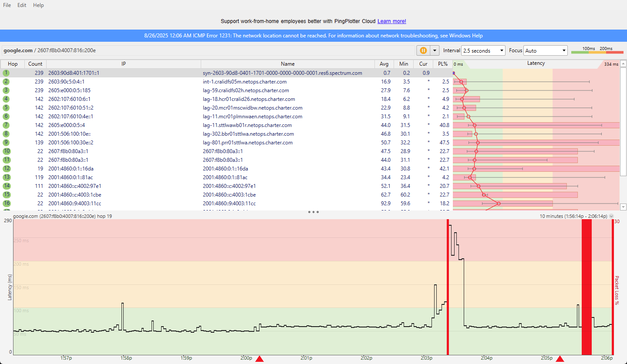Select hop 9 green circle icon
627x364 pixels.
(6, 143)
